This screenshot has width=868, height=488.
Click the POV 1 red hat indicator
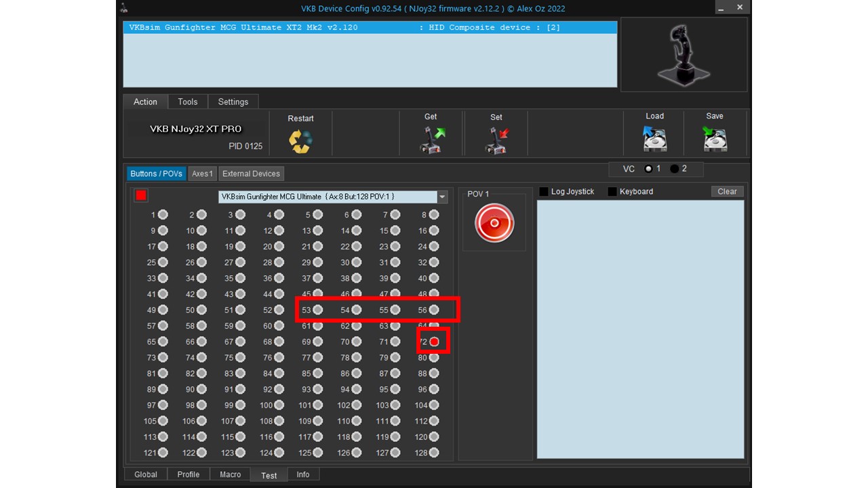coord(494,223)
